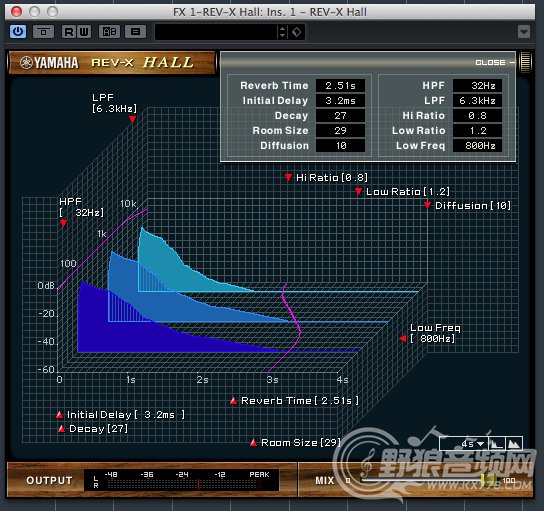Click the output level meter display
544x511 pixels.
pos(181,480)
